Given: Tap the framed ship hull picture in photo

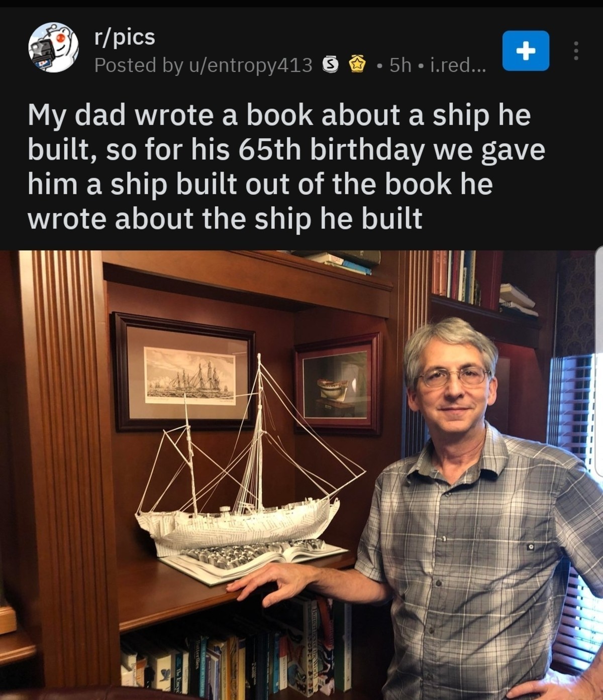Looking at the screenshot, I should click(338, 383).
